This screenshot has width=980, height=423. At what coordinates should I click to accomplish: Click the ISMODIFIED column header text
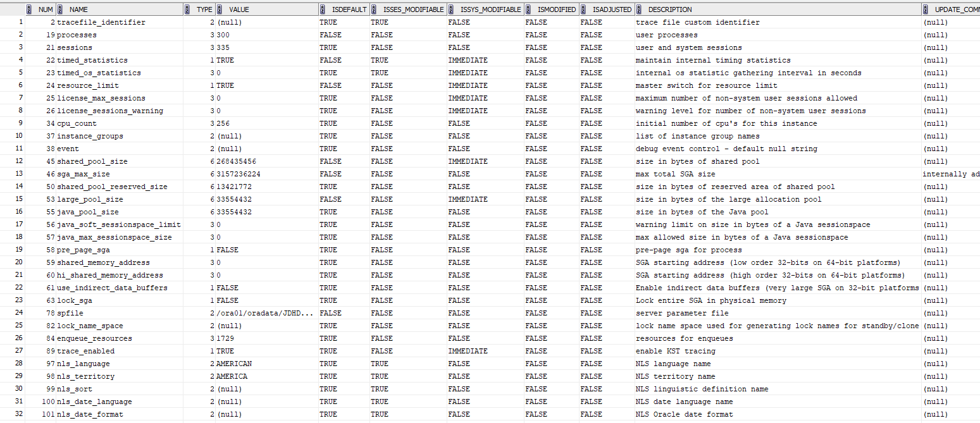coord(557,9)
